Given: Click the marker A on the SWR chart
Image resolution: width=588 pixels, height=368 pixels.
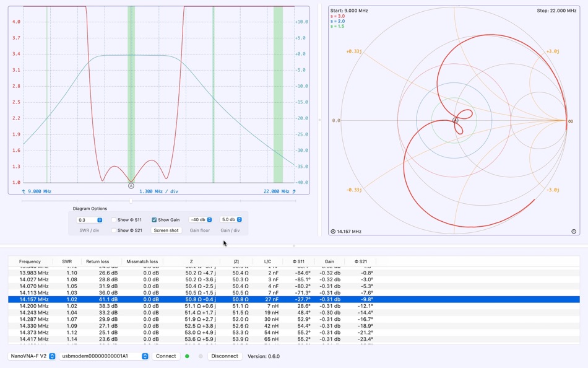Looking at the screenshot, I should coord(131,186).
